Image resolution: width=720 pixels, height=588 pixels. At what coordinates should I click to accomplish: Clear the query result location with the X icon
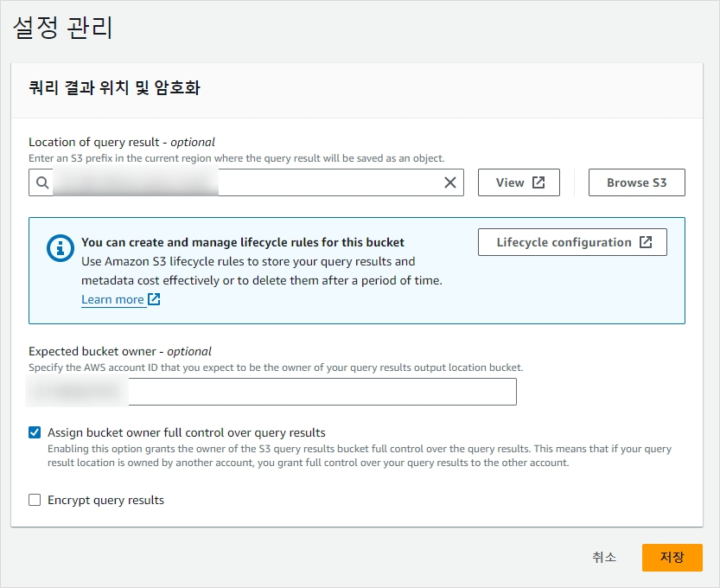click(449, 182)
